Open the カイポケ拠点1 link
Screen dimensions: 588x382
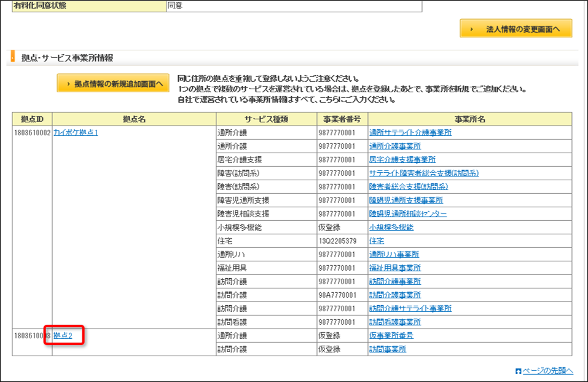[76, 133]
